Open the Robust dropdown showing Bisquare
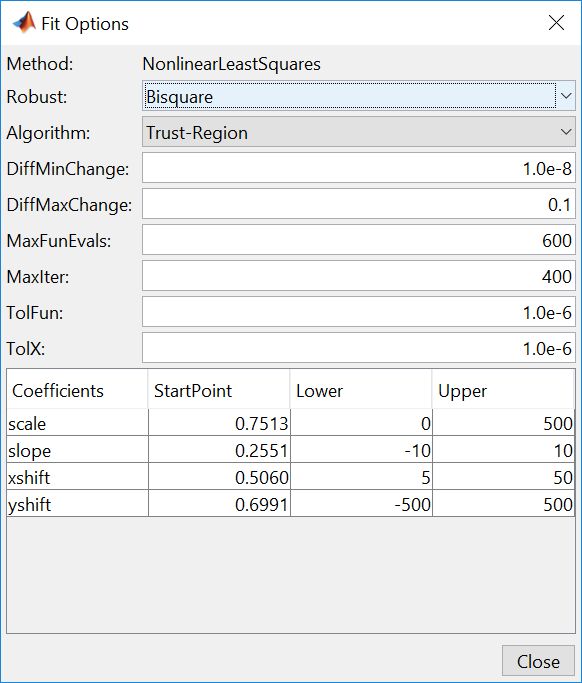Viewport: 582px width, 683px height. [x=359, y=96]
